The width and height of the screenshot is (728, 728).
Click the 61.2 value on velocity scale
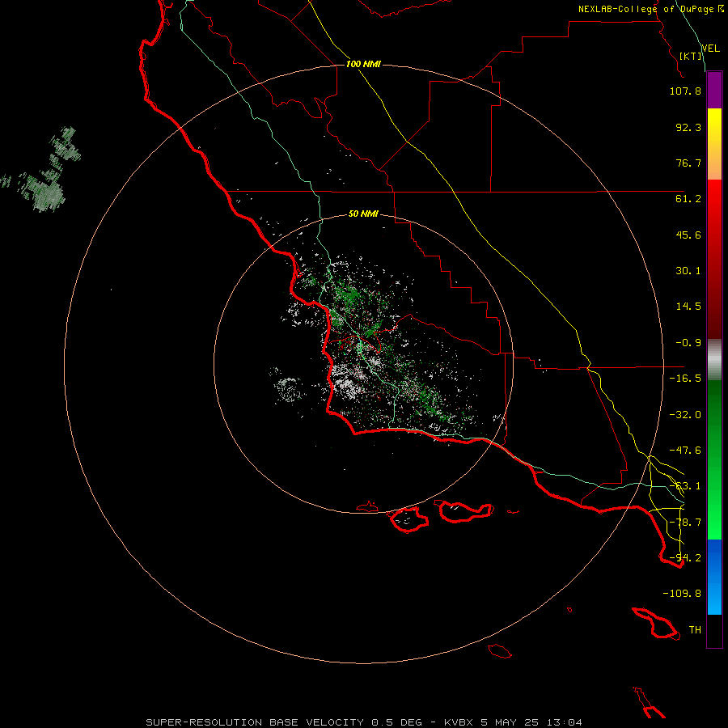click(688, 199)
